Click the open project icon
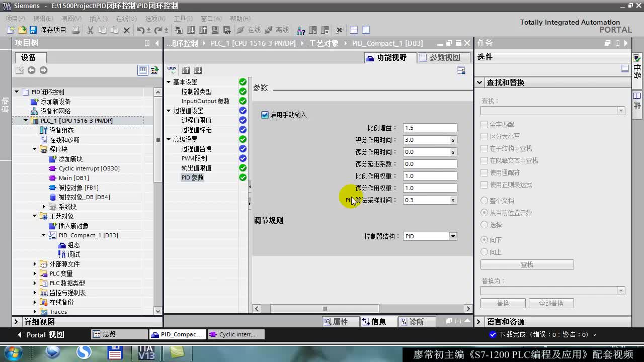The image size is (644, 362). coord(22,30)
